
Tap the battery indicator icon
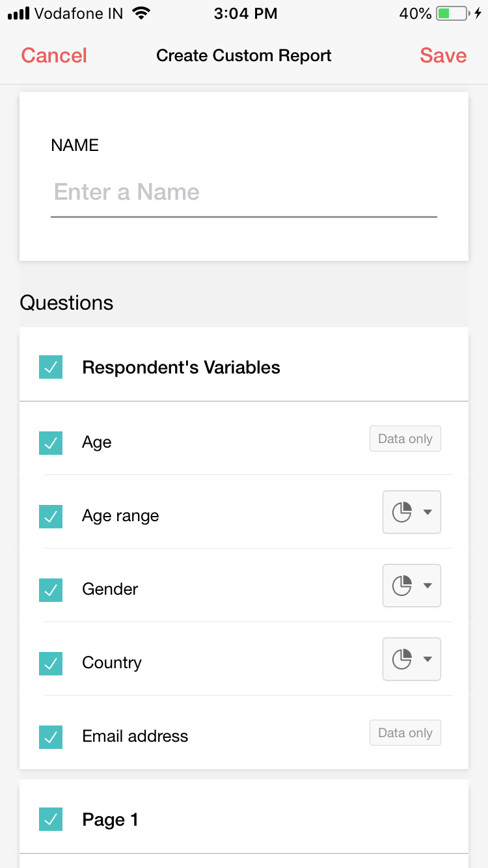coord(452,12)
